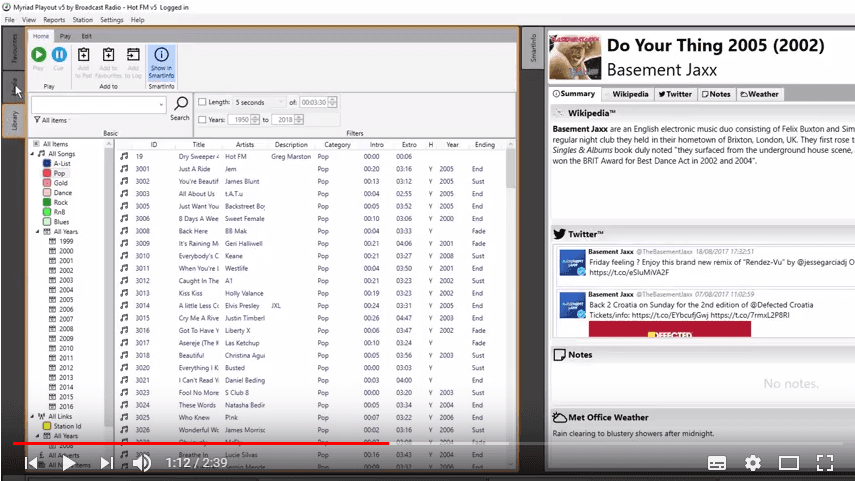Viewport: 855px width, 481px height.
Task: Open the search text combo box dropdown
Action: [161, 105]
